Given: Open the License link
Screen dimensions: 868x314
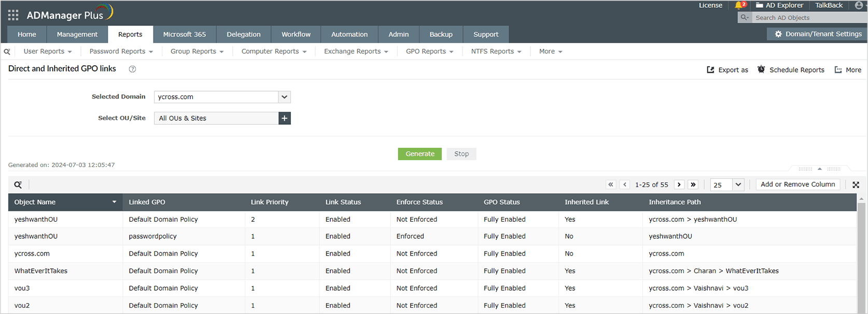Looking at the screenshot, I should coord(710,5).
